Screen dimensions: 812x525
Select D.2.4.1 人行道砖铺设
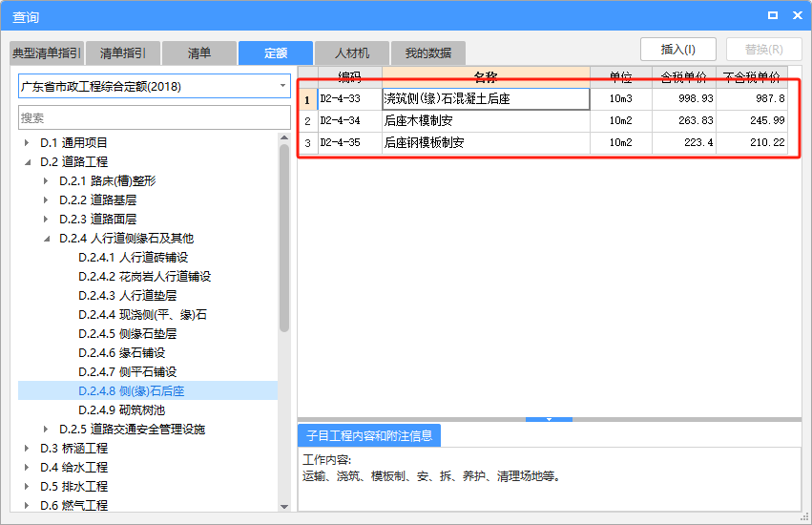tap(133, 258)
